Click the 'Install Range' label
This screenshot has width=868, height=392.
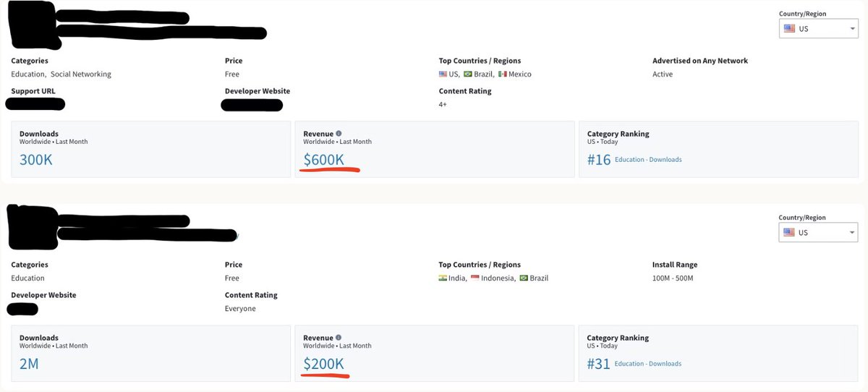(675, 265)
